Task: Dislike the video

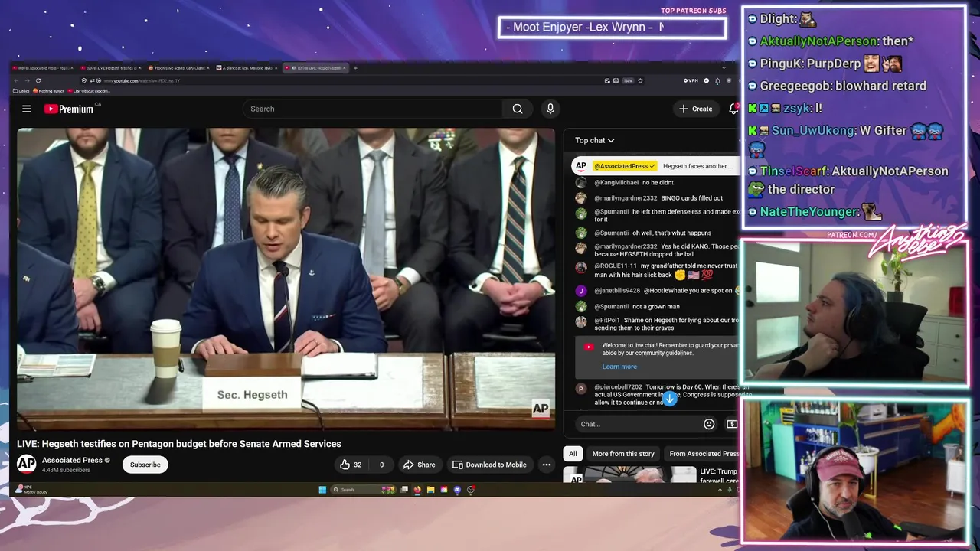Action: coord(381,465)
